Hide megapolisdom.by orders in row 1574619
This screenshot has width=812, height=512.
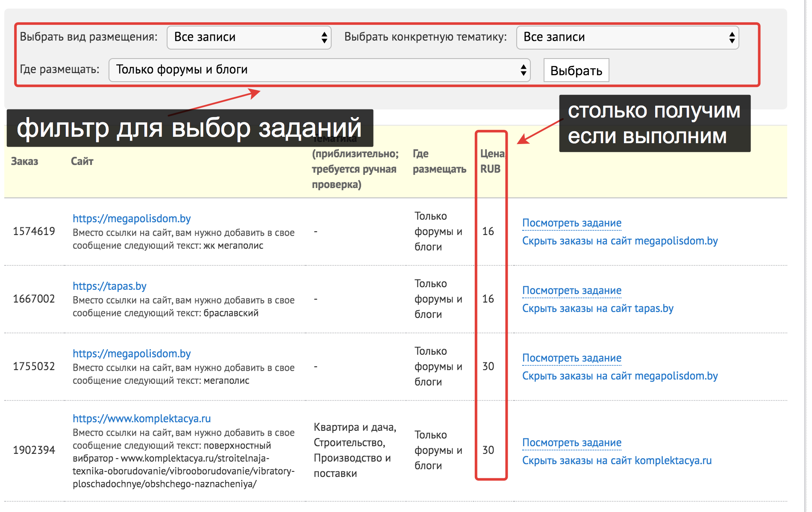pyautogui.click(x=620, y=241)
